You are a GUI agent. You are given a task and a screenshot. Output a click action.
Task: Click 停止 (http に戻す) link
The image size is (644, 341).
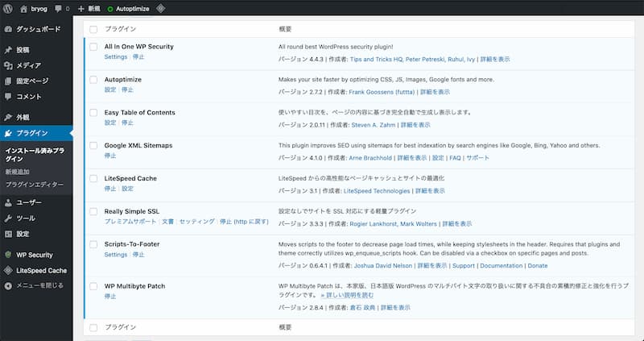click(x=244, y=222)
